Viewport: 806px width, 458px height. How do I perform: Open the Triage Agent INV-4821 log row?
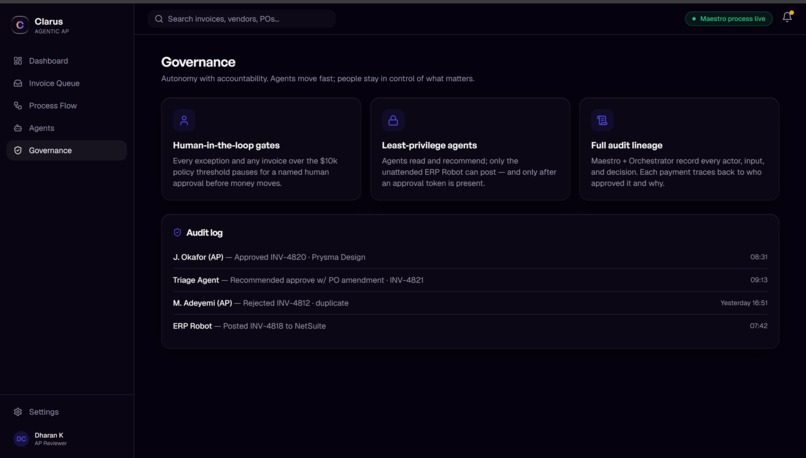(x=470, y=280)
